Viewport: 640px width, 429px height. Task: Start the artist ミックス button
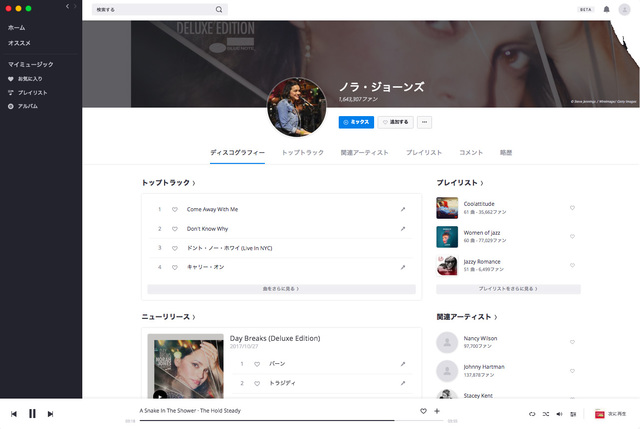click(356, 122)
